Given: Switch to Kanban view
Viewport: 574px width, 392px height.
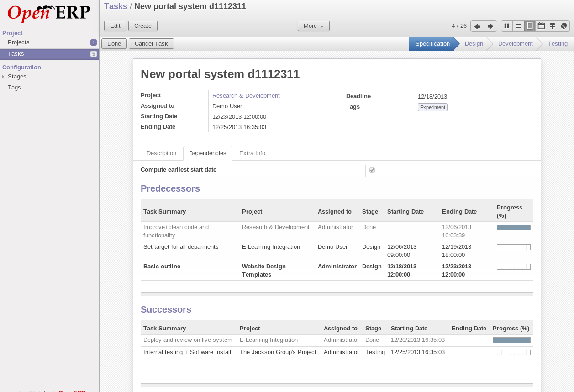Looking at the screenshot, I should tap(507, 26).
